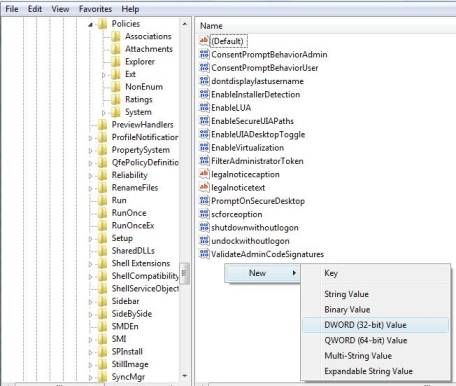Open the Favorites menu

point(95,9)
